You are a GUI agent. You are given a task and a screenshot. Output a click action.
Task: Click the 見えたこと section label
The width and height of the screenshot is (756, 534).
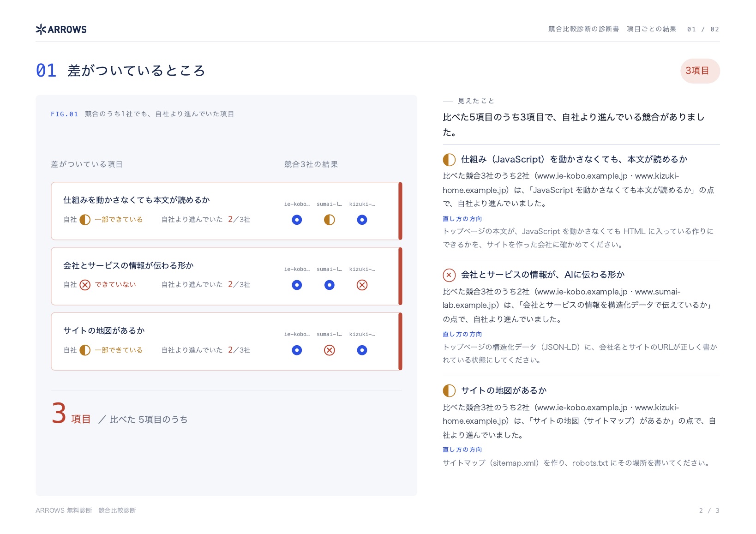(x=476, y=101)
